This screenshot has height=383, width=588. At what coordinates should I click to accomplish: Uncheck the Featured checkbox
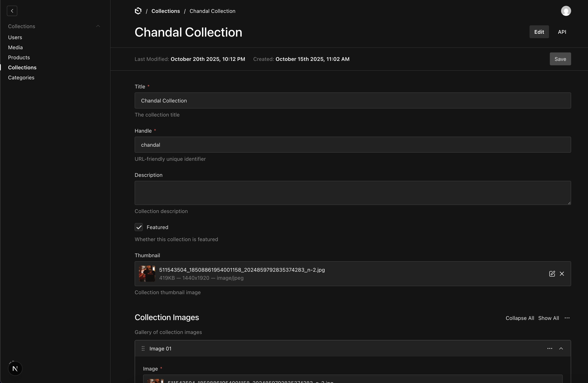click(x=139, y=227)
